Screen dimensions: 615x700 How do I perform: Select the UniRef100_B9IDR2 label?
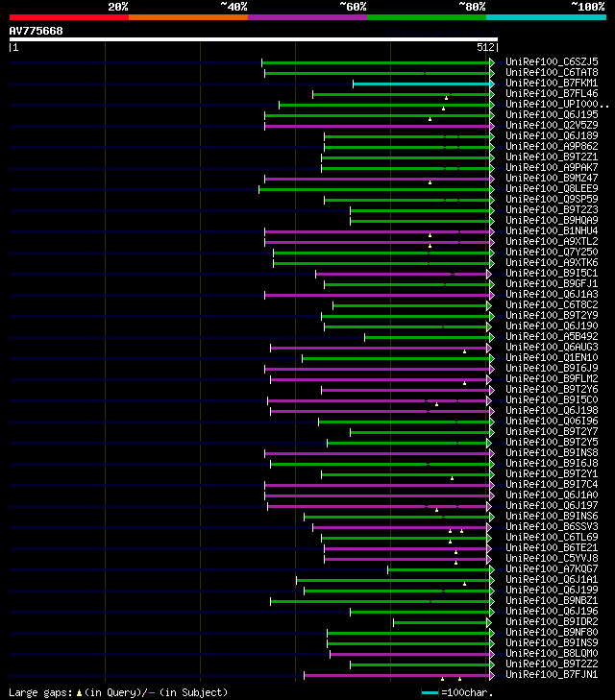(552, 622)
